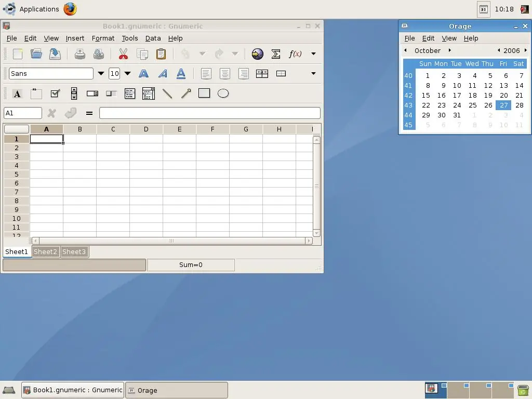Image resolution: width=532 pixels, height=399 pixels.
Task: Click the cell name box A1
Action: (x=23, y=113)
